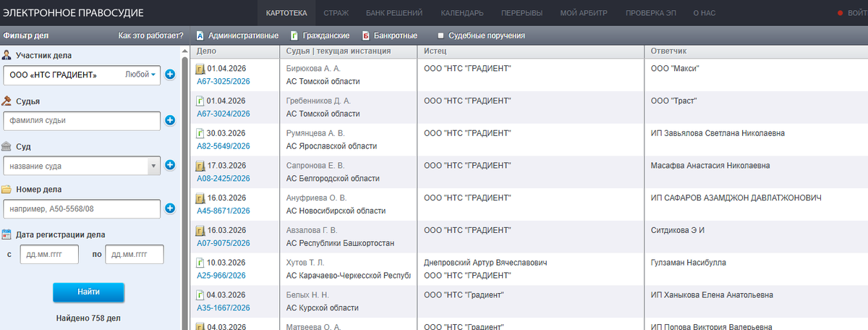Click the case number folder icon
Image resolution: width=868 pixels, height=330 pixels.
[7, 190]
